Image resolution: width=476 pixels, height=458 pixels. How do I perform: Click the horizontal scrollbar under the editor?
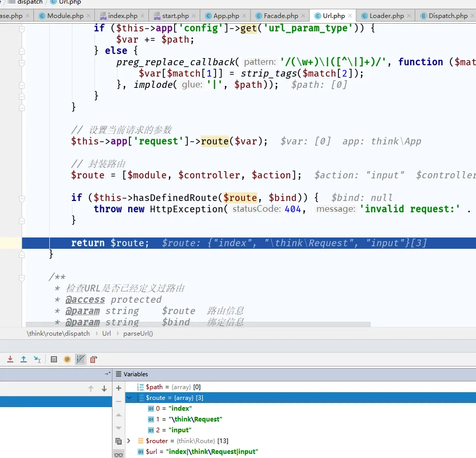(x=198, y=325)
